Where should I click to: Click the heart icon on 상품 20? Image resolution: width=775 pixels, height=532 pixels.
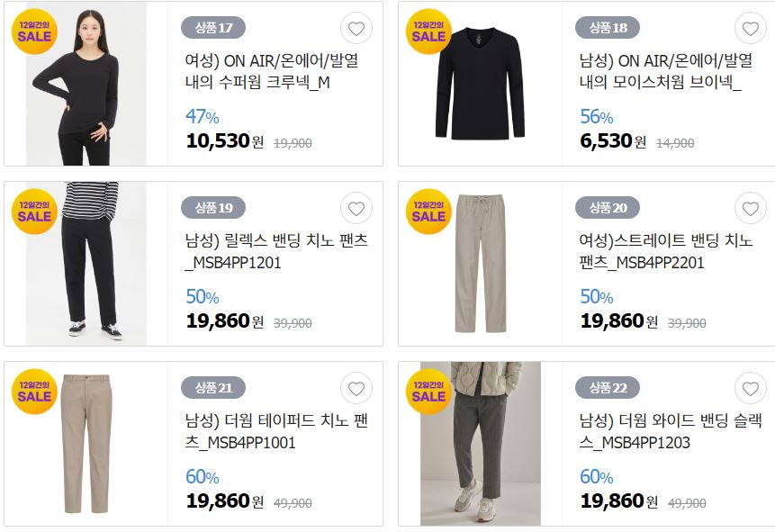pos(751,208)
